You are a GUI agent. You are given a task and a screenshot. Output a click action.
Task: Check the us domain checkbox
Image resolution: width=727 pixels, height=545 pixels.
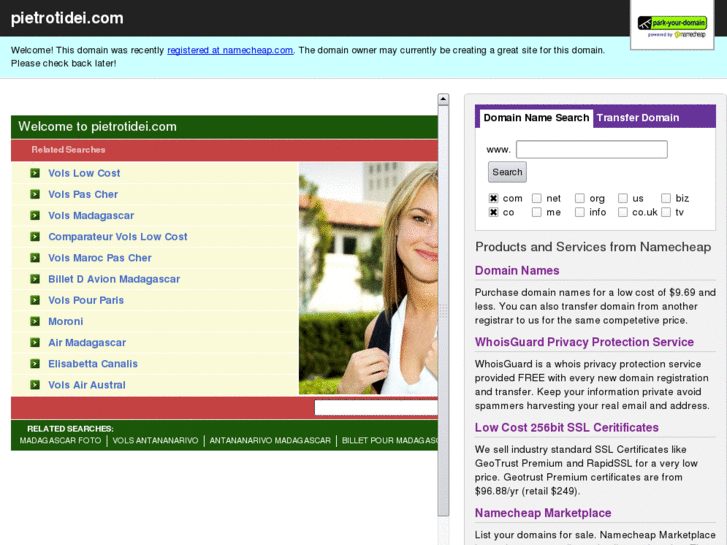click(623, 198)
